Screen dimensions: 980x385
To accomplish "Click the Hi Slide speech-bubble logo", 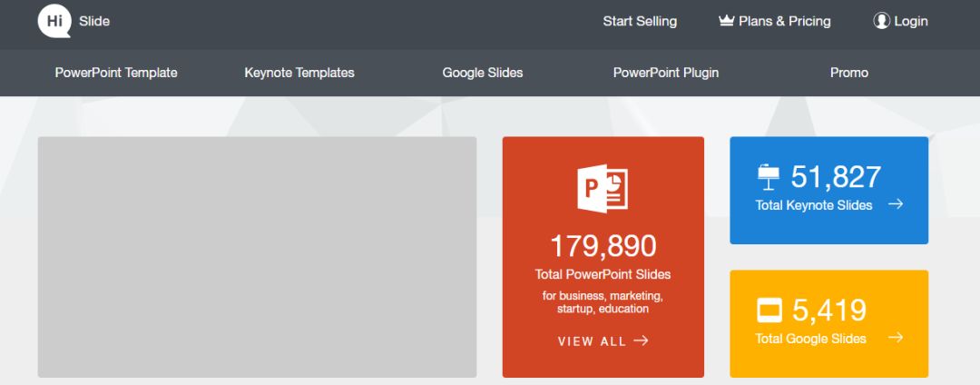I will [x=54, y=21].
